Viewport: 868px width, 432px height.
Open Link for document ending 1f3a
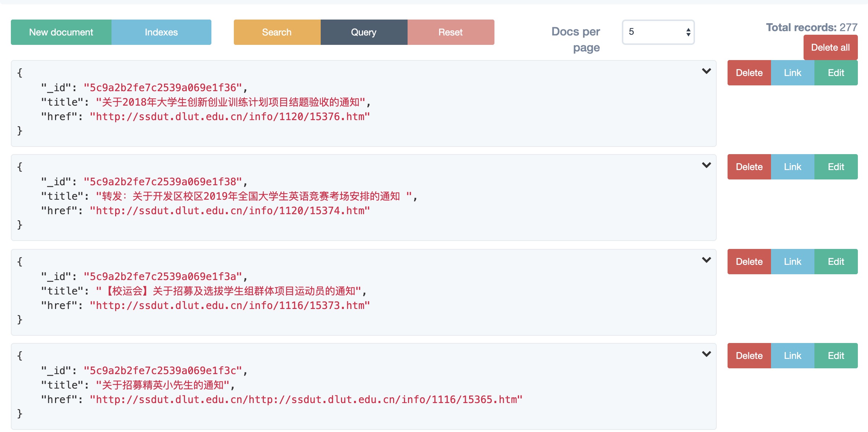coord(792,262)
